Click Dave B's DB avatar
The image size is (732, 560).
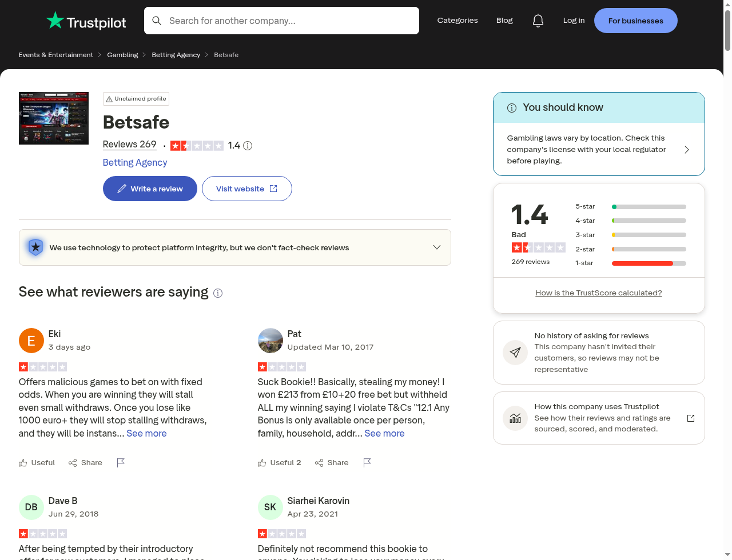click(x=31, y=507)
